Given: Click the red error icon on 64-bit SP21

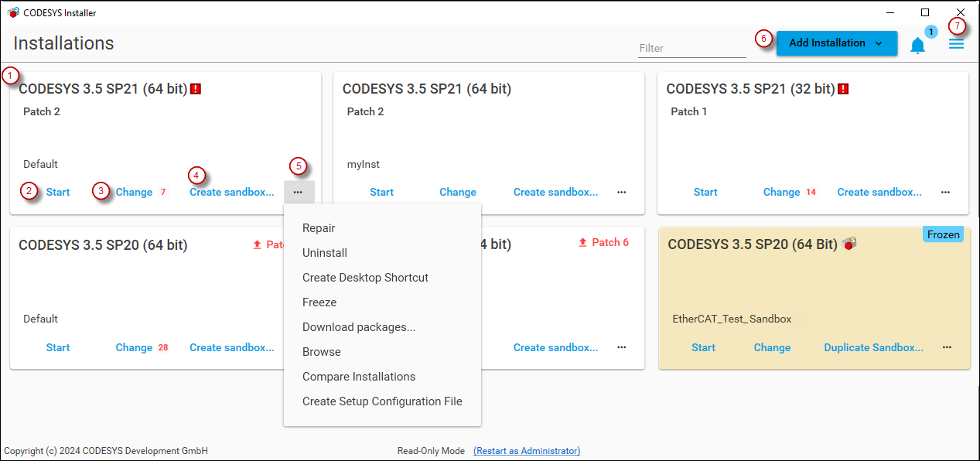Looking at the screenshot, I should (195, 88).
